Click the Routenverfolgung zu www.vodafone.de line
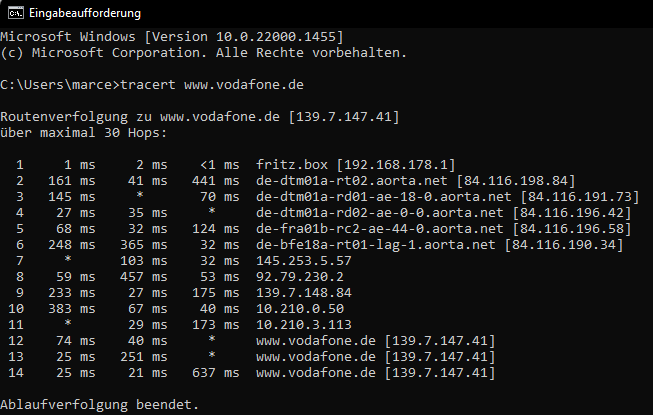Viewport: 653px width, 415px height. pos(200,117)
